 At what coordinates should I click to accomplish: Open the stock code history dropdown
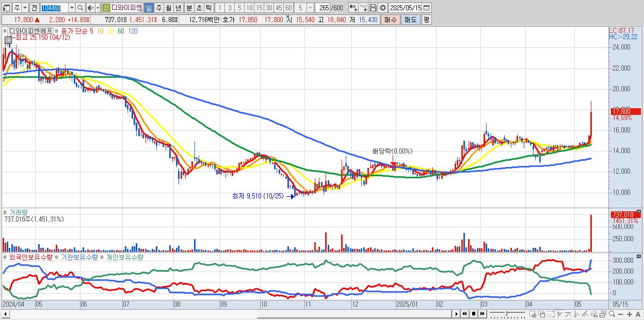click(x=72, y=8)
